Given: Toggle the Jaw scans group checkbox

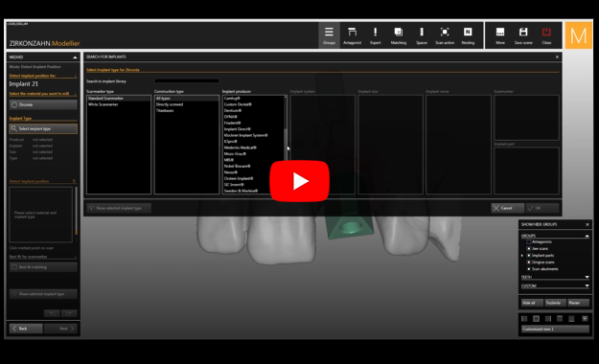Looking at the screenshot, I should [x=529, y=249].
